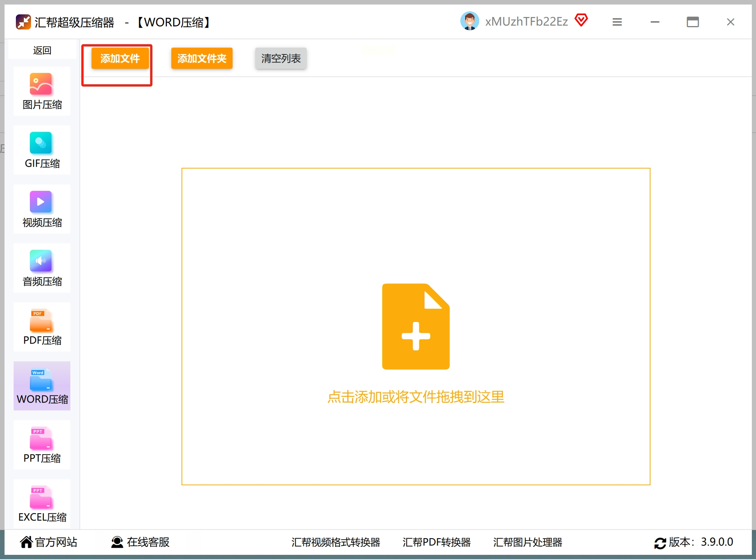756x559 pixels.
Task: Clear the list with 清空列表
Action: click(x=281, y=58)
